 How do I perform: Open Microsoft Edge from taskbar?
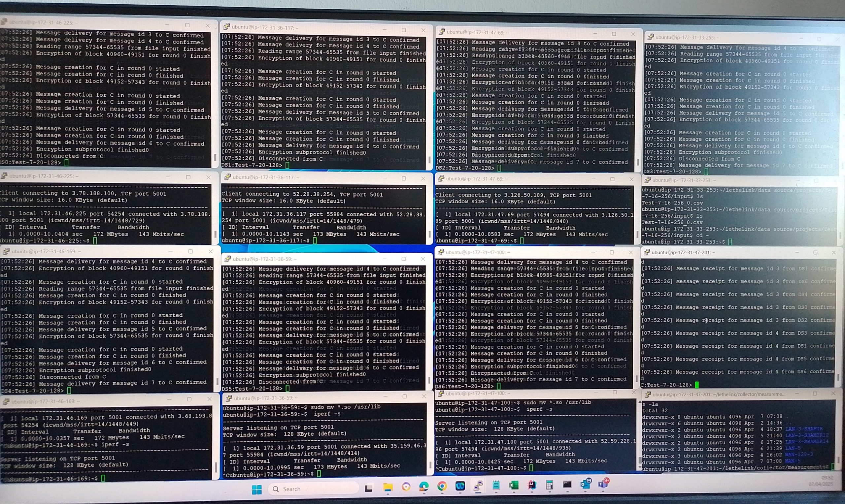(424, 487)
